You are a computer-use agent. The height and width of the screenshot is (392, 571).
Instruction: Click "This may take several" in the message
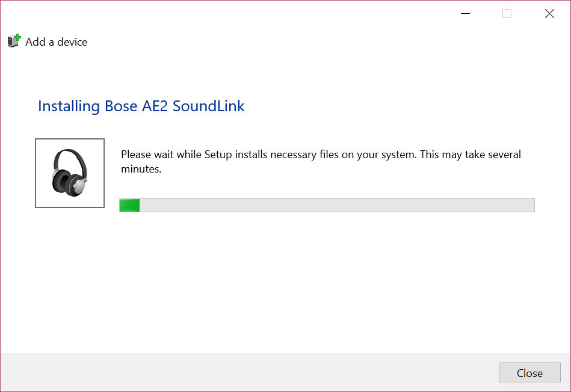pos(471,155)
